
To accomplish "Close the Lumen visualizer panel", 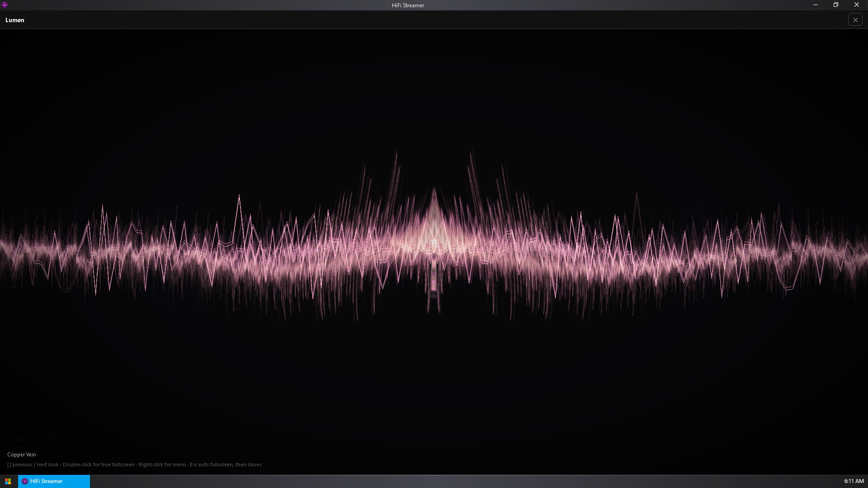I will pos(855,20).
